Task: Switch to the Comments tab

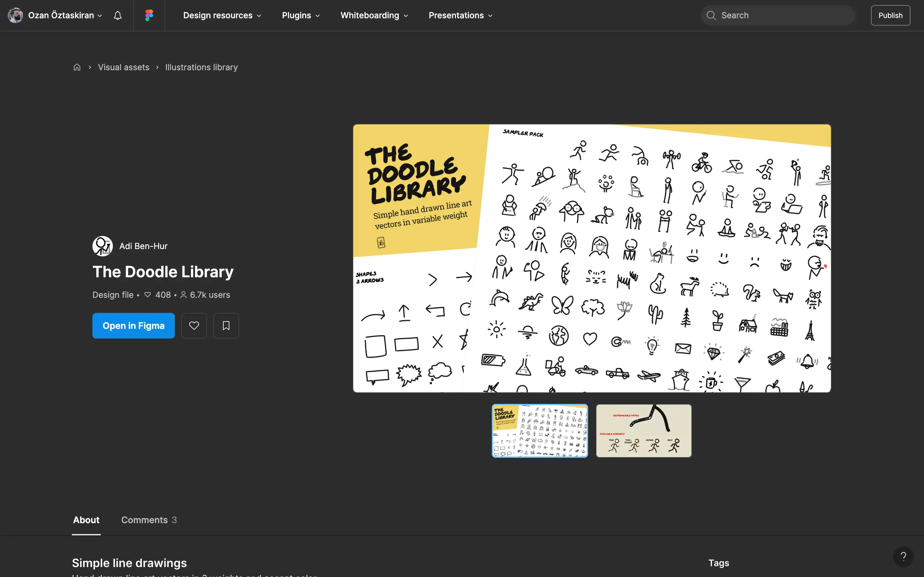Action: (149, 520)
